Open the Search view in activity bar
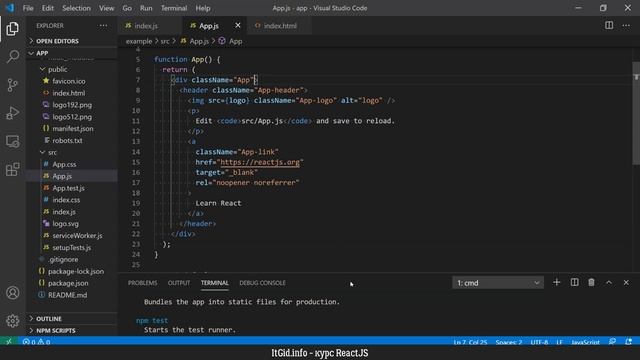Image resolution: width=640 pixels, height=360 pixels. coord(12,56)
